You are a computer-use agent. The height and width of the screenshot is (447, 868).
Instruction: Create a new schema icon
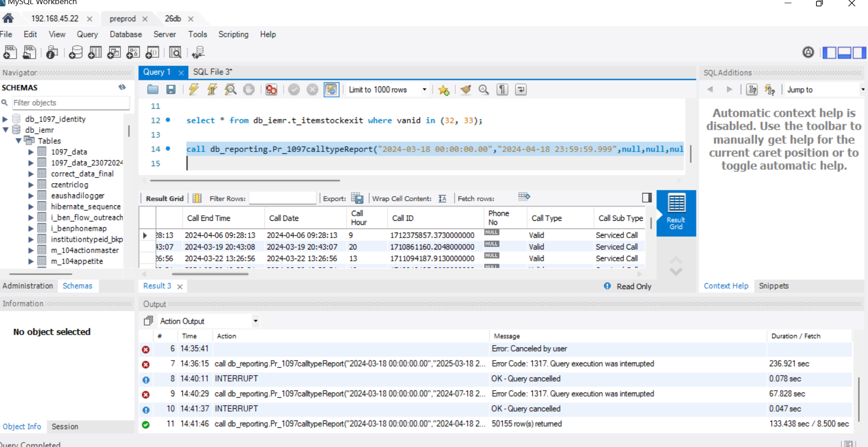click(x=76, y=52)
